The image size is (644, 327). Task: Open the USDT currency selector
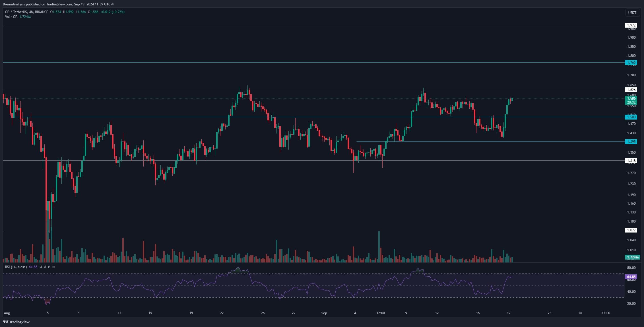[x=632, y=13]
